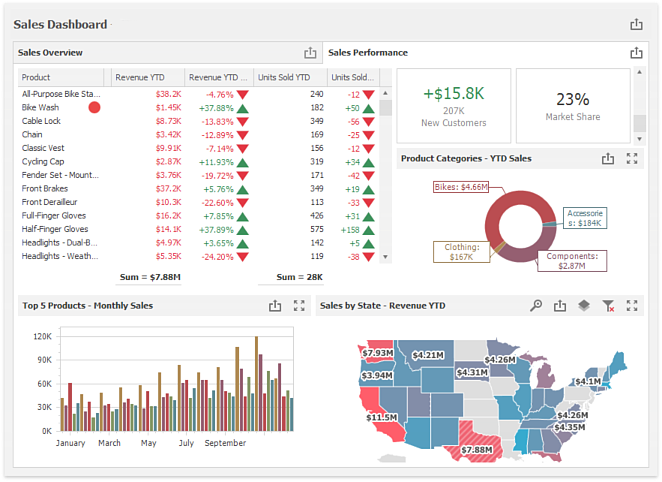The width and height of the screenshot is (662, 482).
Task: Click the dashboard export icon beside Sales Dashboard title
Action: (x=636, y=25)
